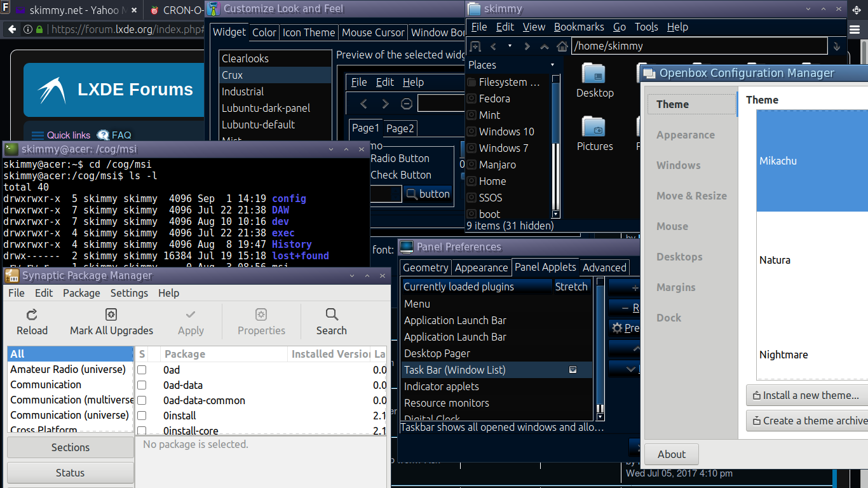Select the Industrial widget theme
The height and width of the screenshot is (488, 868).
pyautogui.click(x=275, y=91)
